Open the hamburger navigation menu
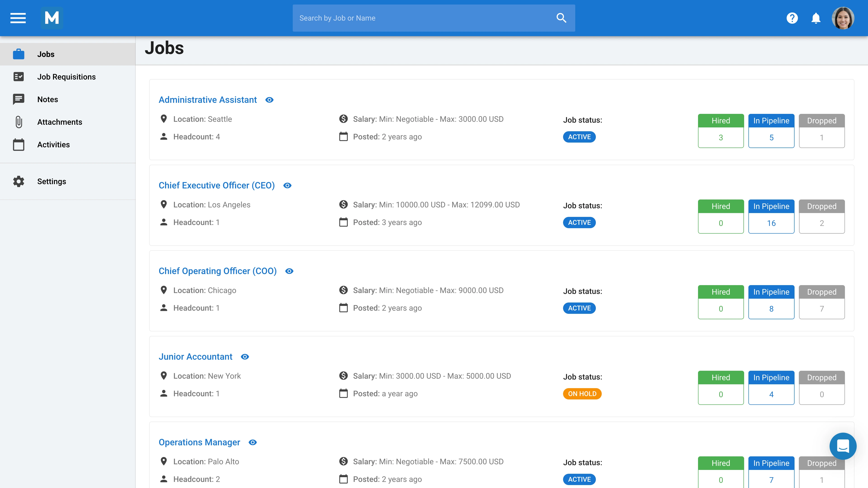 pyautogui.click(x=18, y=18)
